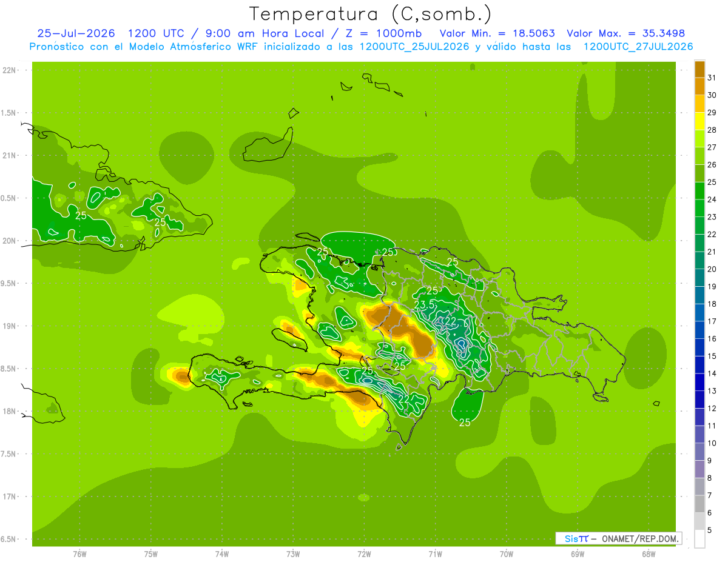
Task: Click the 73W longitude axis label
Action: 293,554
